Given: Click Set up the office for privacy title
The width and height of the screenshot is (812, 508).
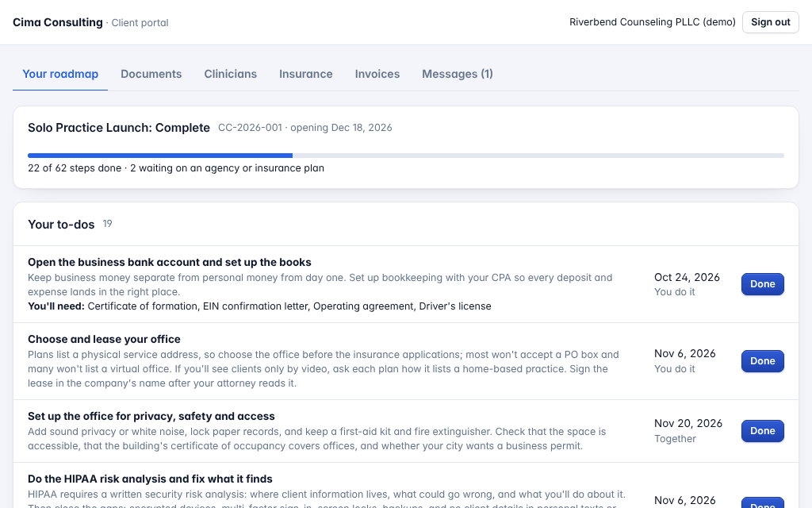Looking at the screenshot, I should [151, 416].
